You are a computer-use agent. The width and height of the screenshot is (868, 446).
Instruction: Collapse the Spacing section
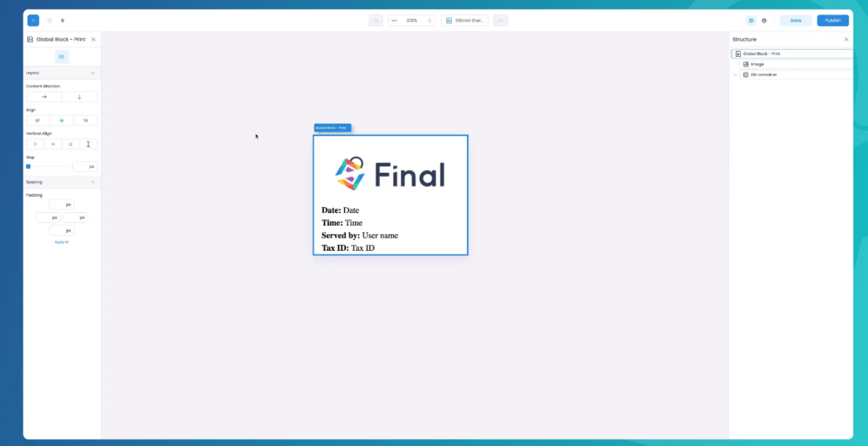click(92, 181)
